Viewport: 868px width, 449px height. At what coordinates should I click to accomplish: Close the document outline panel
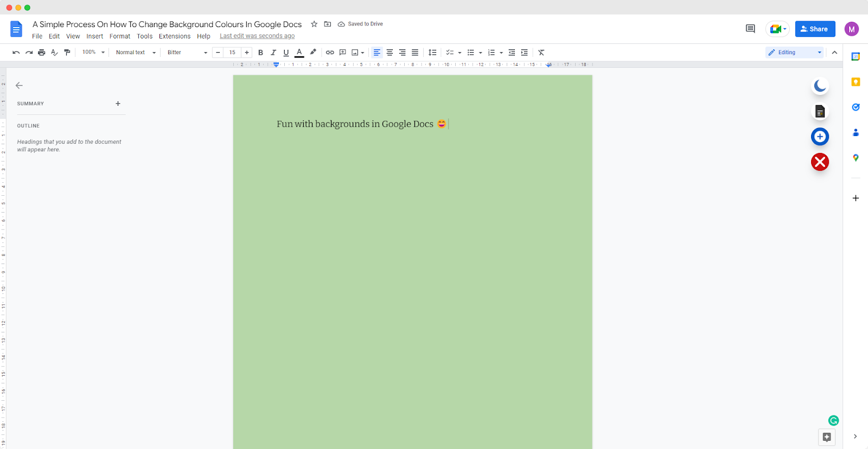tap(19, 86)
